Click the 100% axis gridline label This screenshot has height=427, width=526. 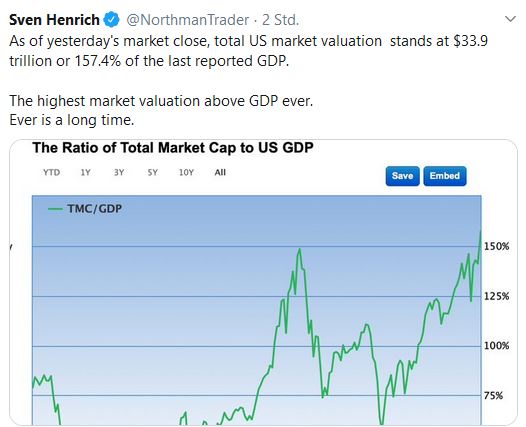click(x=496, y=345)
